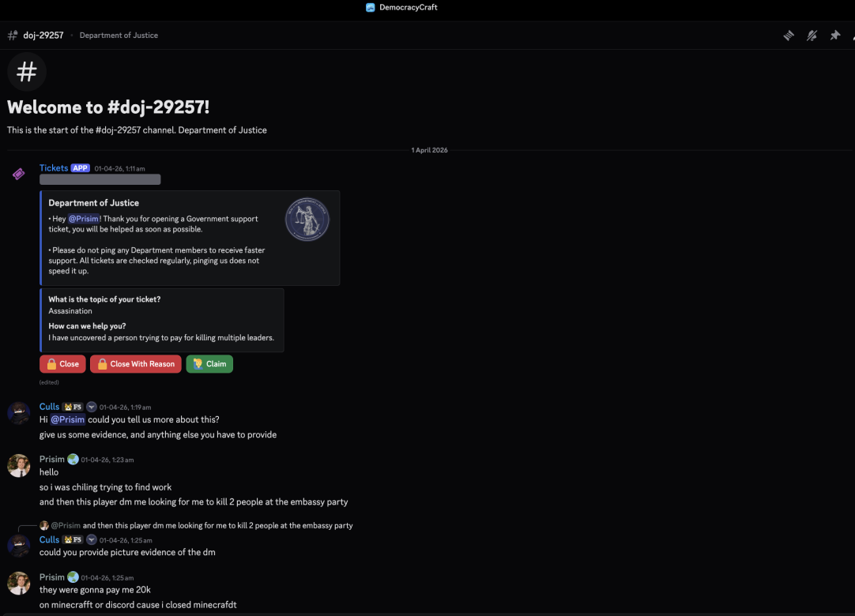Click "give us some evidence" message line

click(157, 435)
